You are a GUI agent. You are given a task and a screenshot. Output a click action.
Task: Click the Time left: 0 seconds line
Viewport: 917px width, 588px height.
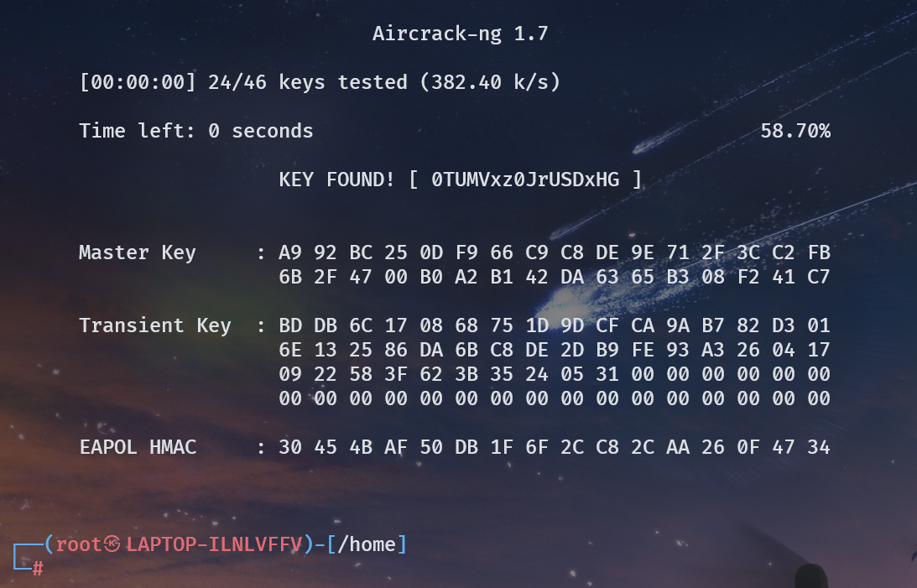click(x=196, y=131)
